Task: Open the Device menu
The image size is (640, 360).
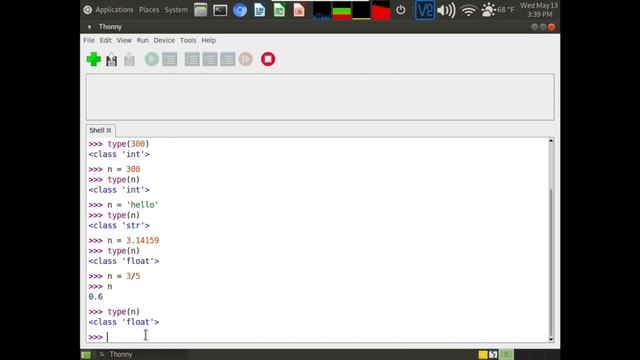Action: pyautogui.click(x=164, y=40)
